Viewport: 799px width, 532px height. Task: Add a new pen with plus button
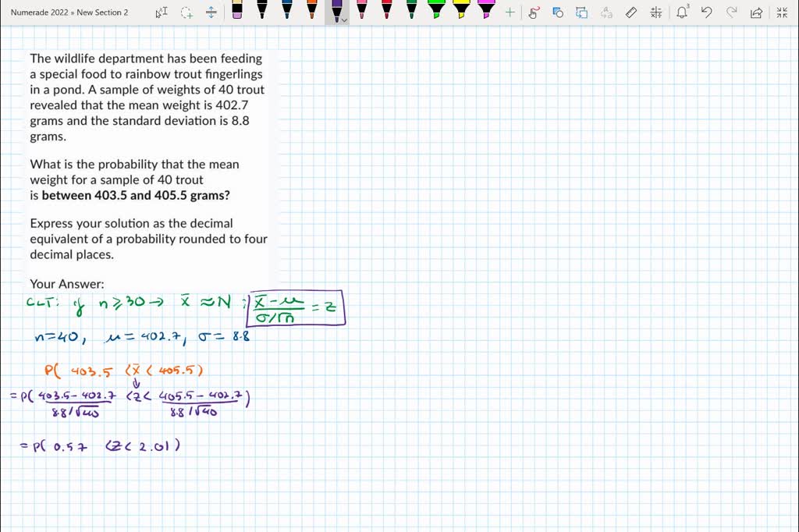tap(510, 12)
